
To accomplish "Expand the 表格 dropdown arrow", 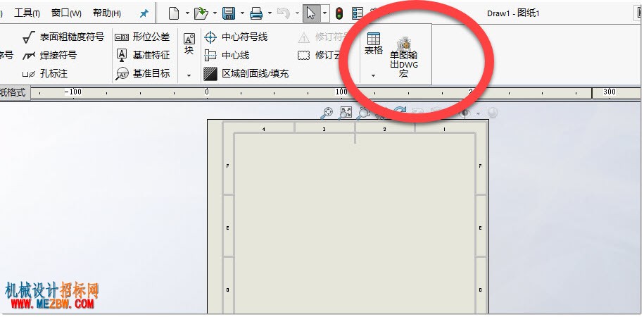I will (x=373, y=75).
